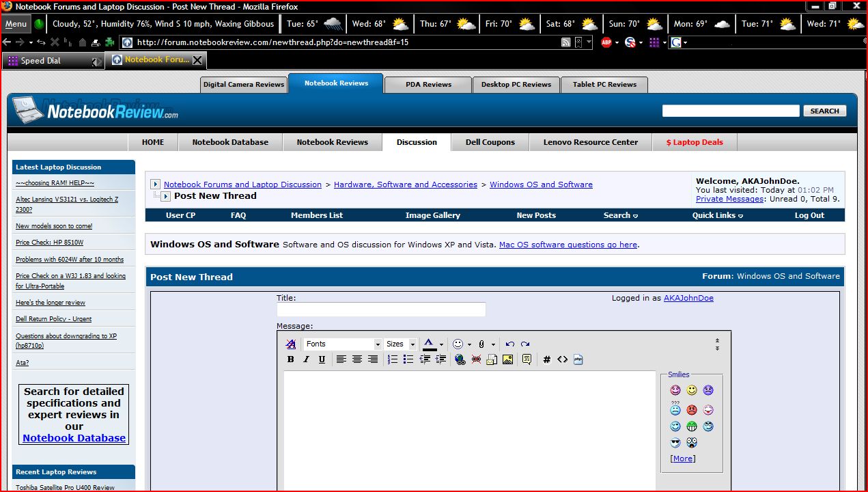The width and height of the screenshot is (868, 492).
Task: Toggle Italic formatting in message editor
Action: [x=306, y=359]
